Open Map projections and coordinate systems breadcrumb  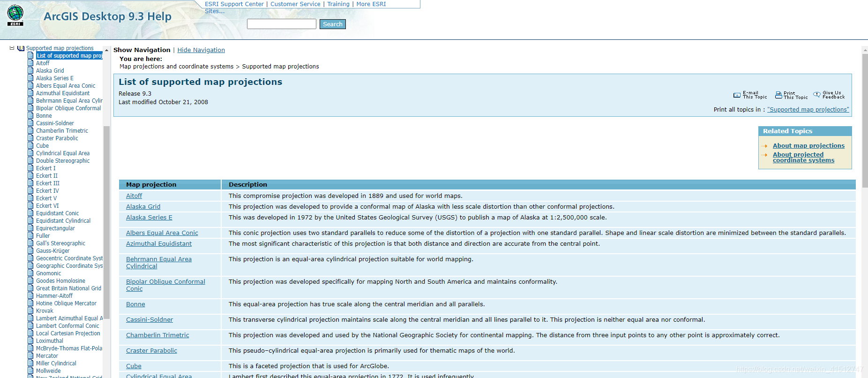(176, 67)
